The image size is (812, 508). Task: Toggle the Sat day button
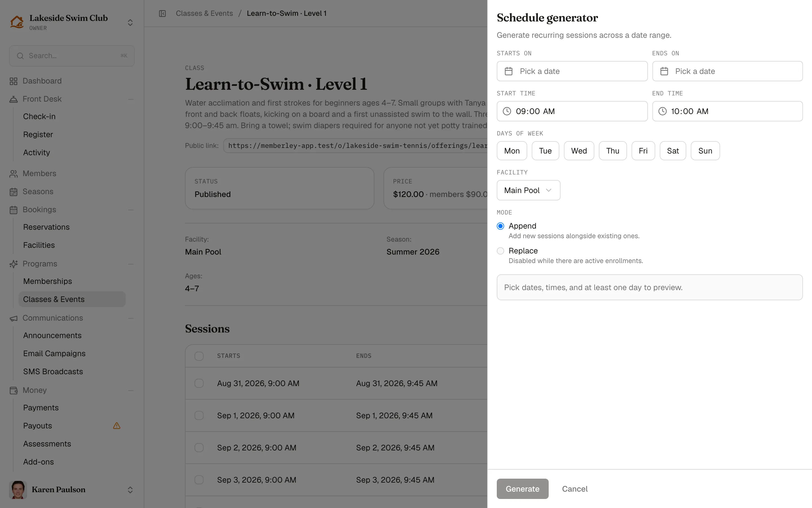673,151
